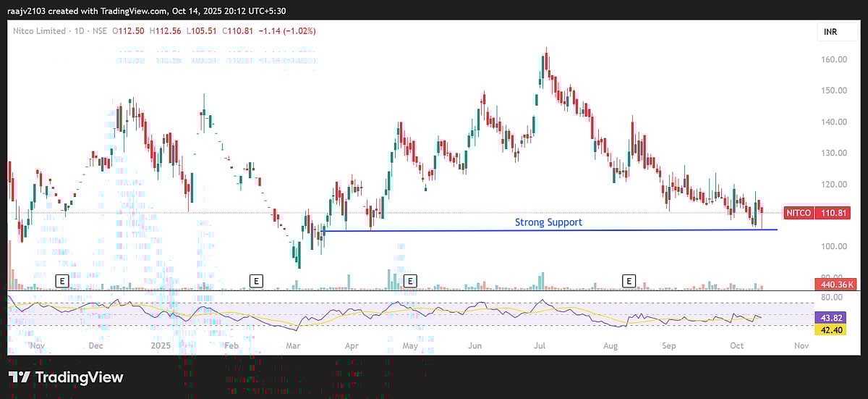Open the INR currency selector
The height and width of the screenshot is (399, 868).
pos(832,33)
